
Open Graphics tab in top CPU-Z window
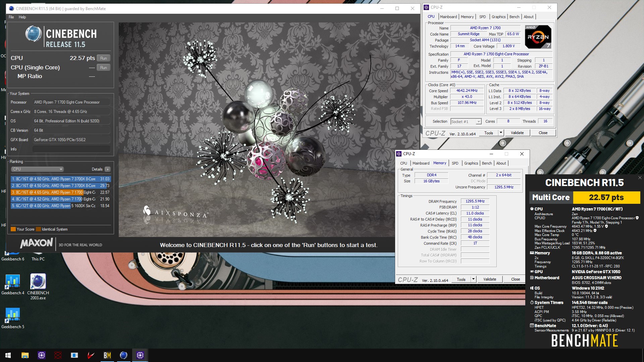pos(498,17)
